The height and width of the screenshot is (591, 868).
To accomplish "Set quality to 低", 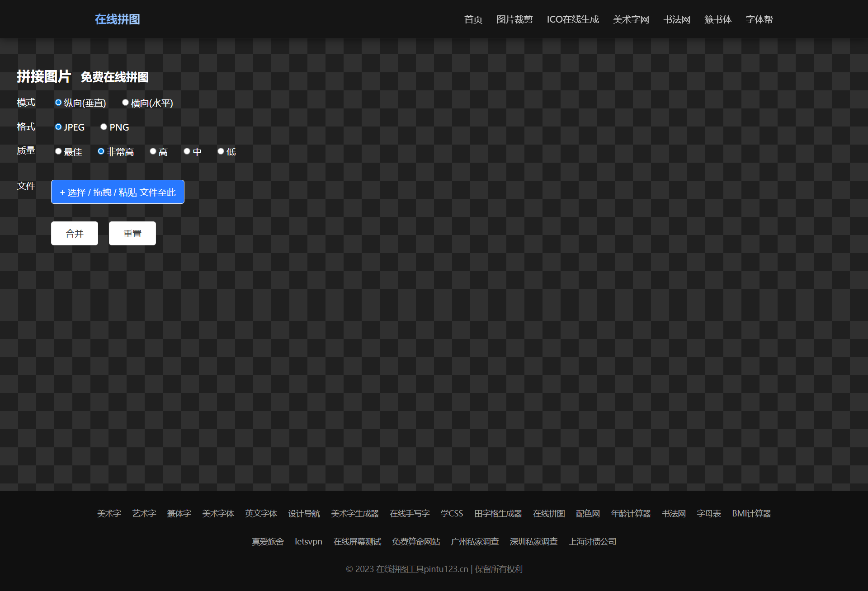I will [x=221, y=151].
